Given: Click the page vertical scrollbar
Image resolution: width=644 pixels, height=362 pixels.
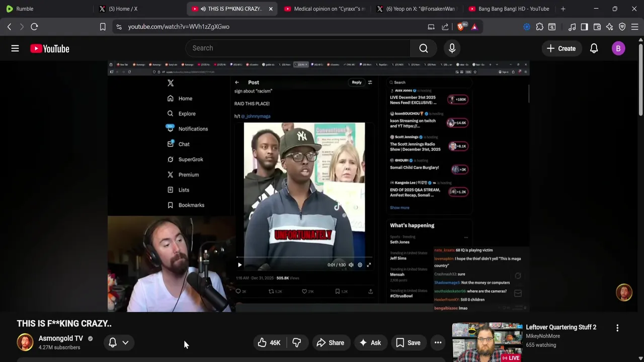Looking at the screenshot, I should click(640, 80).
